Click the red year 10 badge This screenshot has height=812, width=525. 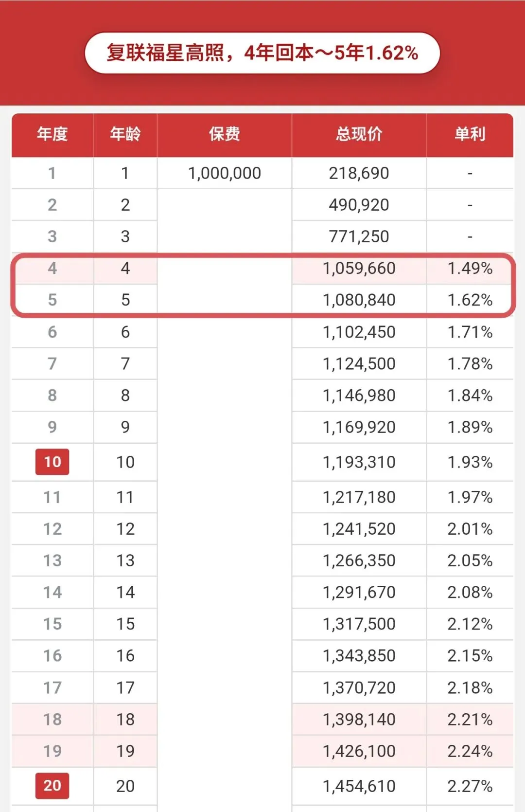(x=52, y=462)
